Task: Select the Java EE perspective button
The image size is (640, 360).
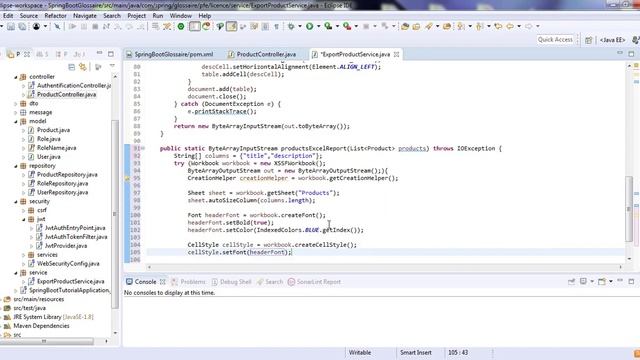Action: click(612, 40)
